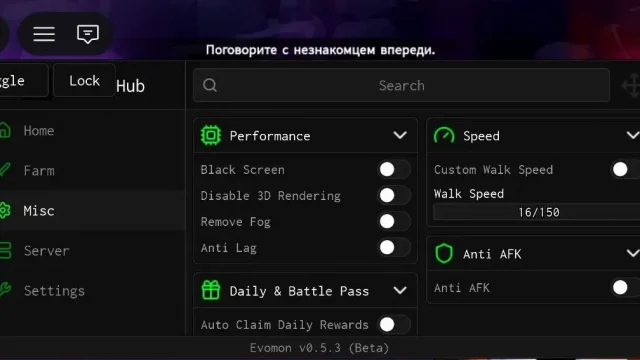This screenshot has height=360, width=640.
Task: Click the Speed gauge icon
Action: coord(444,136)
